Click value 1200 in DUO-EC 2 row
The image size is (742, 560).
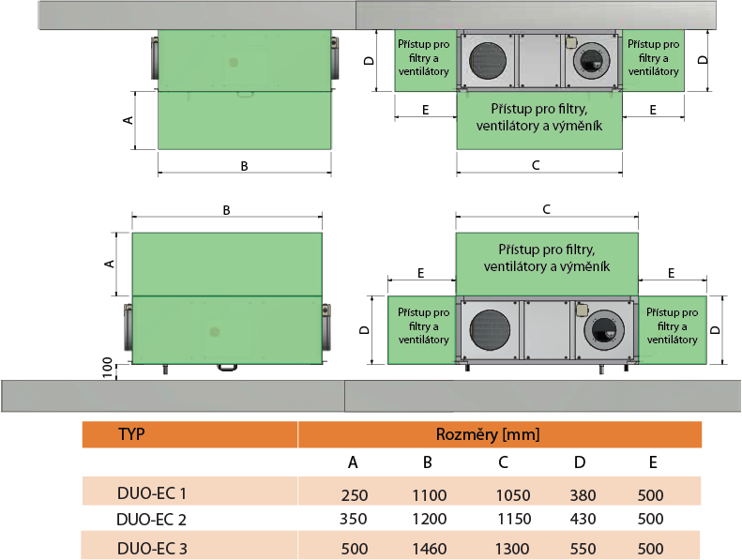click(x=430, y=519)
